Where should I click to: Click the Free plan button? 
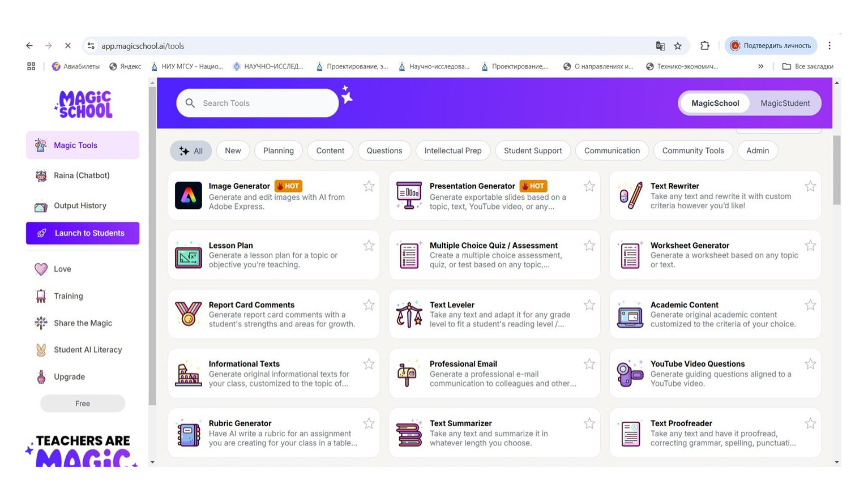(83, 404)
